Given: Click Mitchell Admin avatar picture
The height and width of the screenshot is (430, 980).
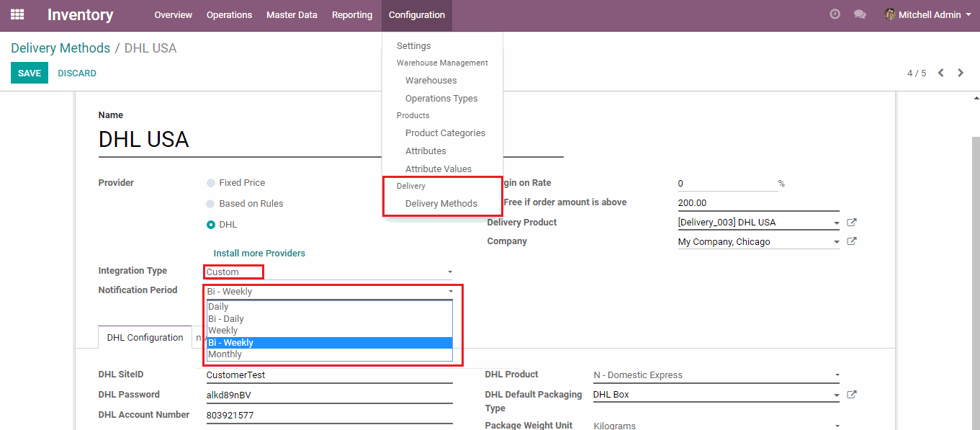Looking at the screenshot, I should 890,14.
